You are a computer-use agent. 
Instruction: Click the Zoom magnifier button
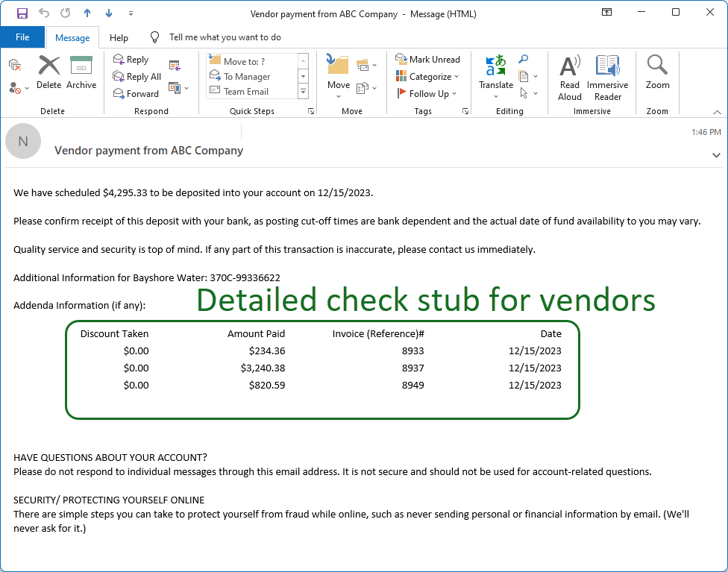coord(657,72)
